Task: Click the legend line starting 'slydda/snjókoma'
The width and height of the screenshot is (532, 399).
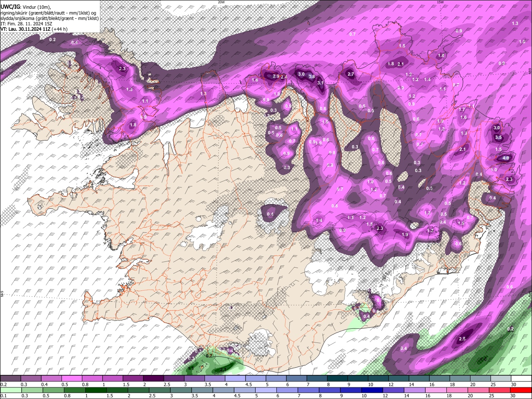Action: click(49, 18)
